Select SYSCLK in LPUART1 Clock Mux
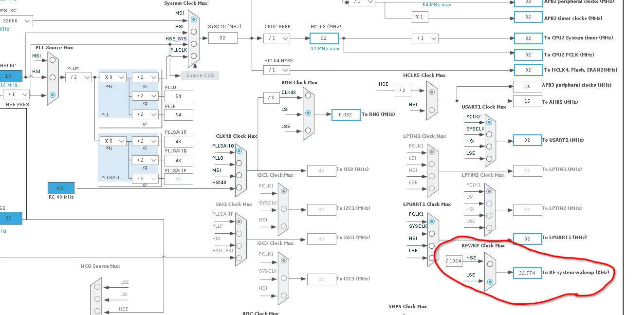This screenshot has height=315, width=644. pos(431,234)
